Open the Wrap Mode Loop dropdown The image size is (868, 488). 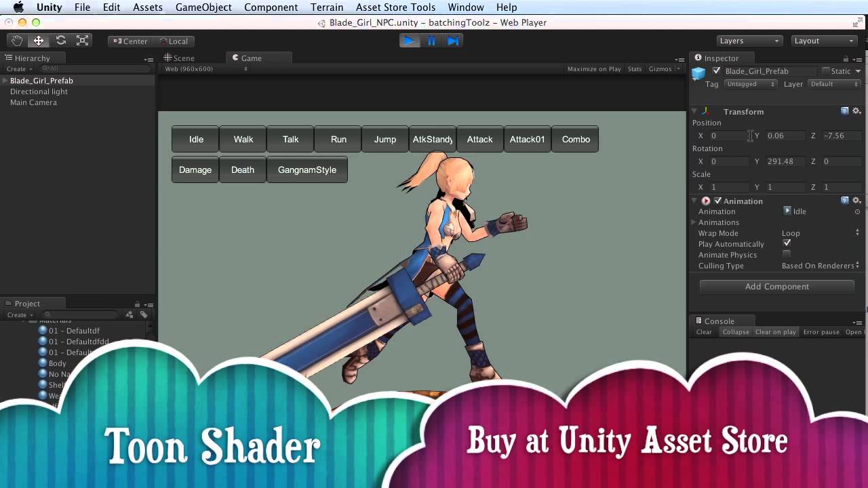click(821, 233)
